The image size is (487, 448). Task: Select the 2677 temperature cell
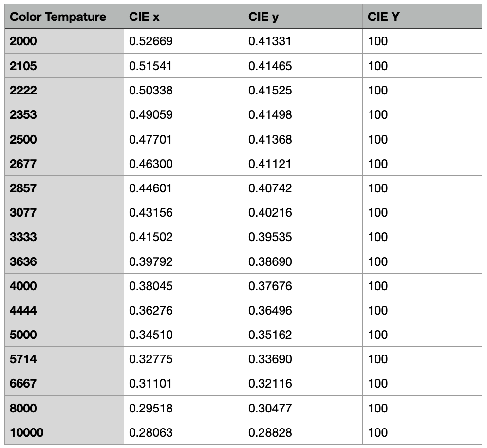(x=23, y=164)
